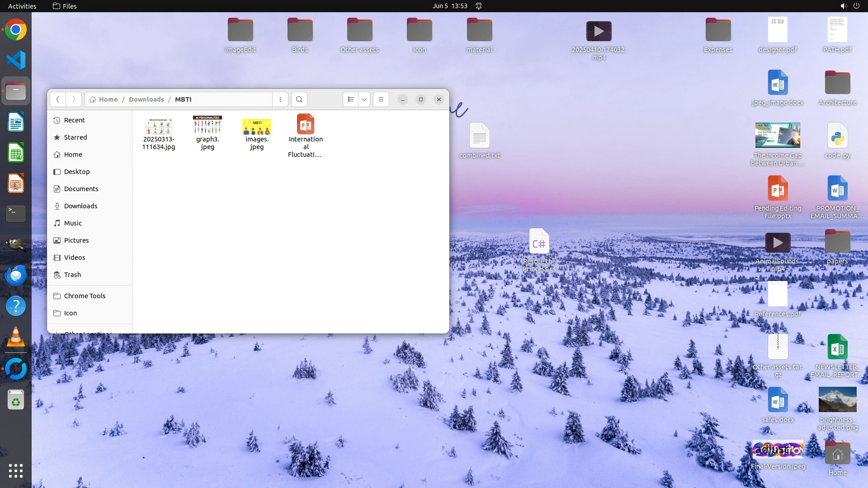Go back using the back arrow

click(x=58, y=99)
